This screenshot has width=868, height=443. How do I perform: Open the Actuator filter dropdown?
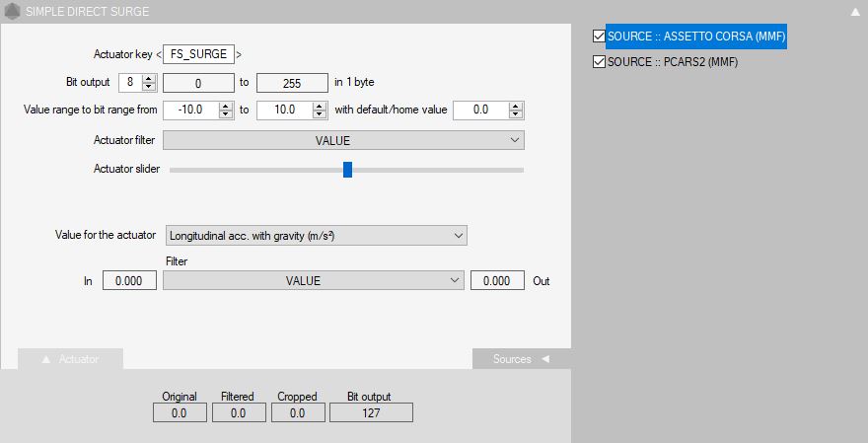point(343,140)
